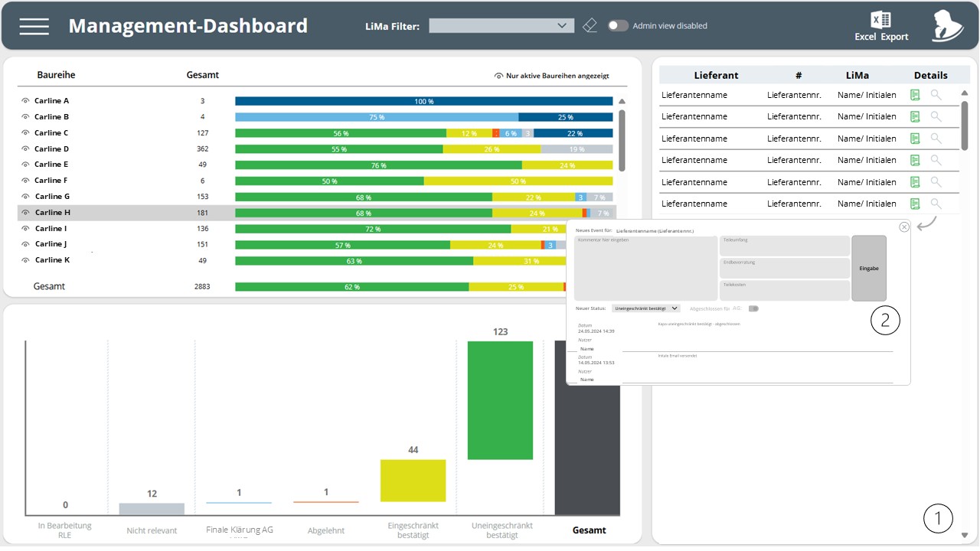Toggle visibility eye for Carline C
Image resolution: width=980 pixels, height=551 pixels.
pyautogui.click(x=25, y=133)
